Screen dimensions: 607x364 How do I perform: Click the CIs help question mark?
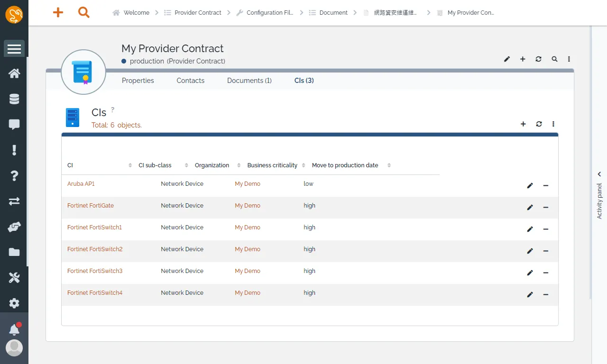(113, 109)
